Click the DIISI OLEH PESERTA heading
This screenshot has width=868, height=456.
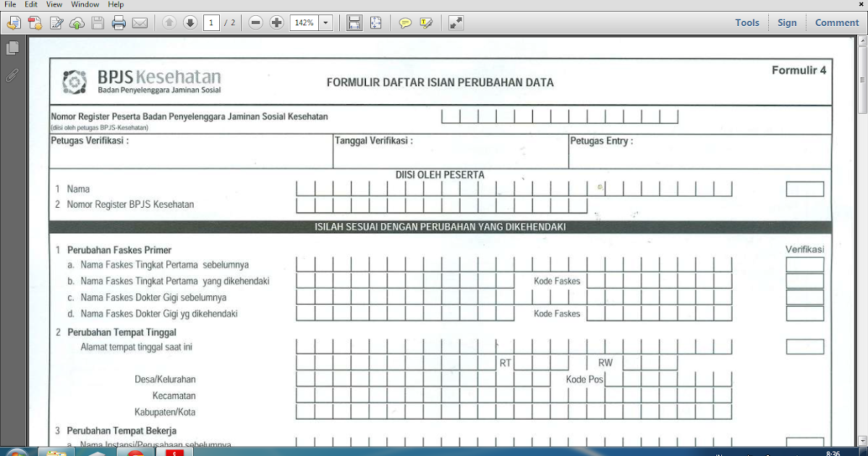point(440,174)
